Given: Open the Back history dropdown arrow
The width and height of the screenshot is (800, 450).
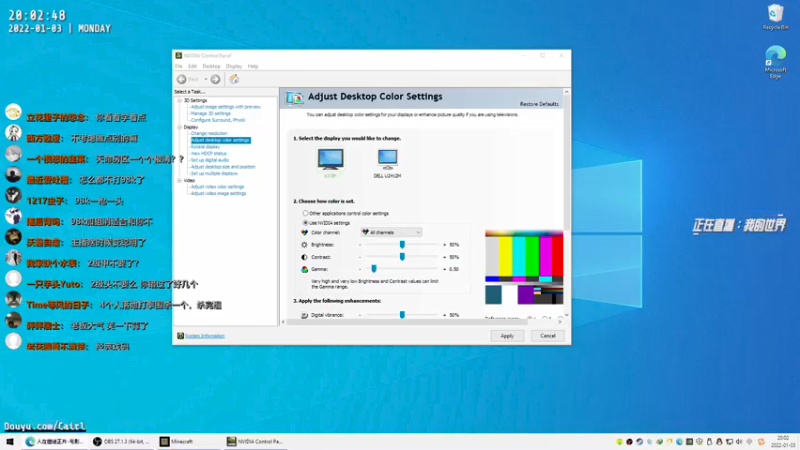Looking at the screenshot, I should coord(206,79).
